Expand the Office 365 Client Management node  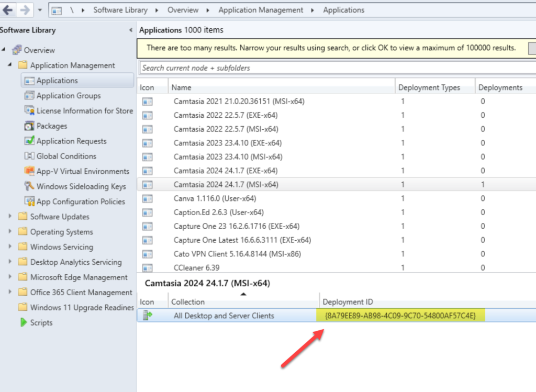(10, 292)
